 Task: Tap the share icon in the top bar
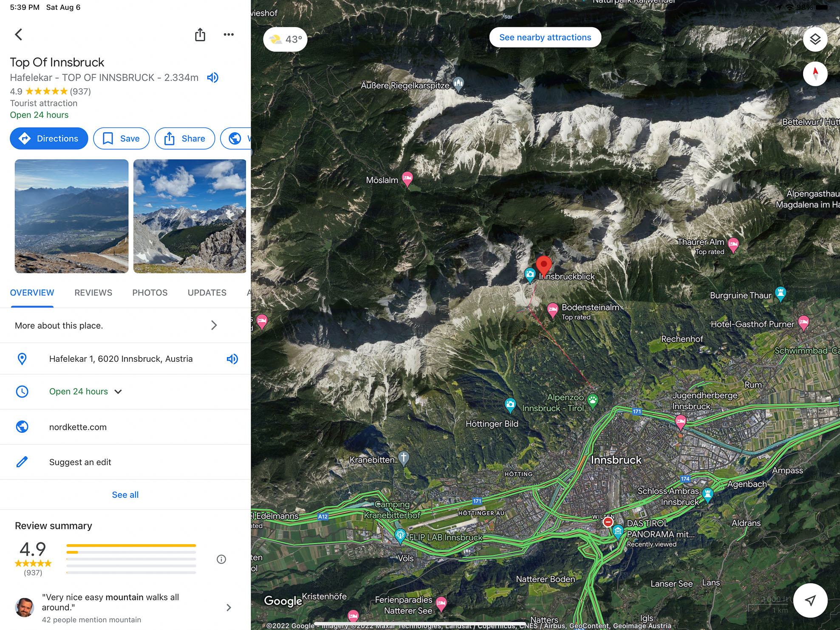[x=200, y=34]
